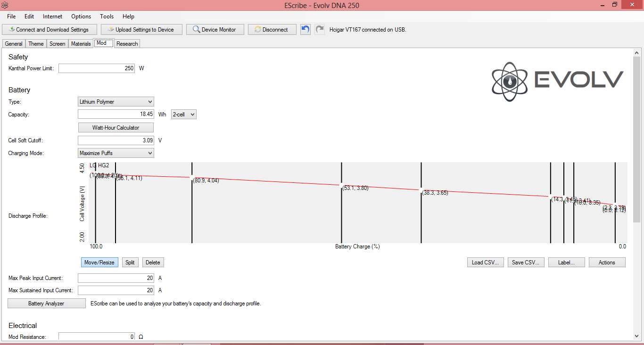The height and width of the screenshot is (345, 644).
Task: Expand the 2-cell count dropdown
Action: (184, 115)
